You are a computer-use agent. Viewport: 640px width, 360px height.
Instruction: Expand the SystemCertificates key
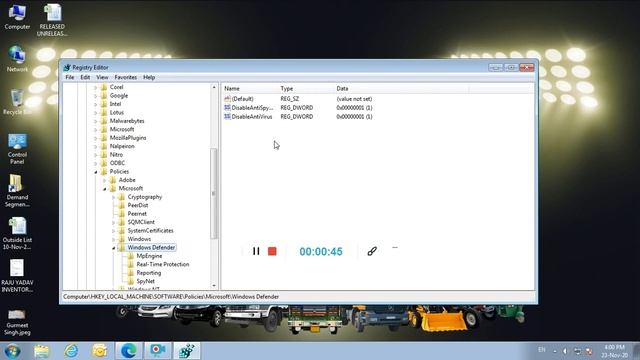click(113, 231)
